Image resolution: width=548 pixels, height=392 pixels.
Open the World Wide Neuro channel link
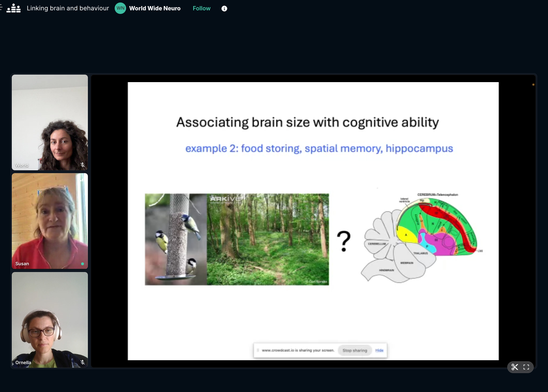point(155,8)
